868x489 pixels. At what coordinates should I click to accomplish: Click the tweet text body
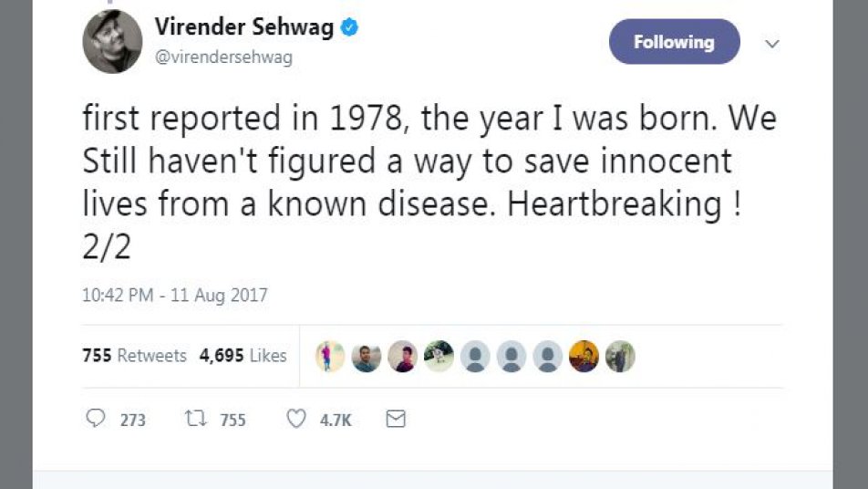click(429, 182)
